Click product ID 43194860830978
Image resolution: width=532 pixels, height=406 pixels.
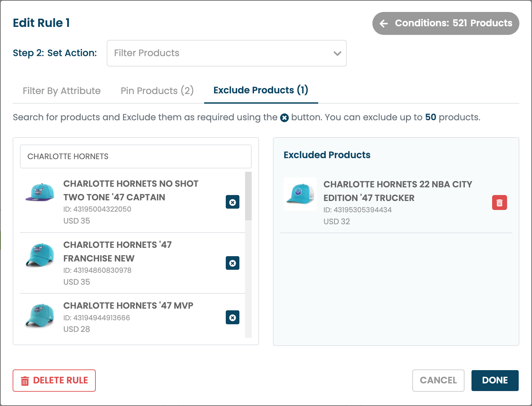click(97, 270)
